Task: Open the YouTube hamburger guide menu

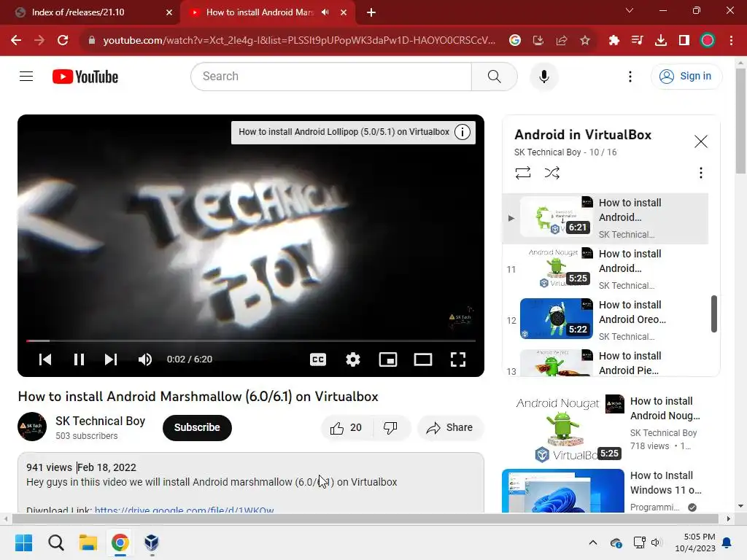Action: [x=26, y=76]
